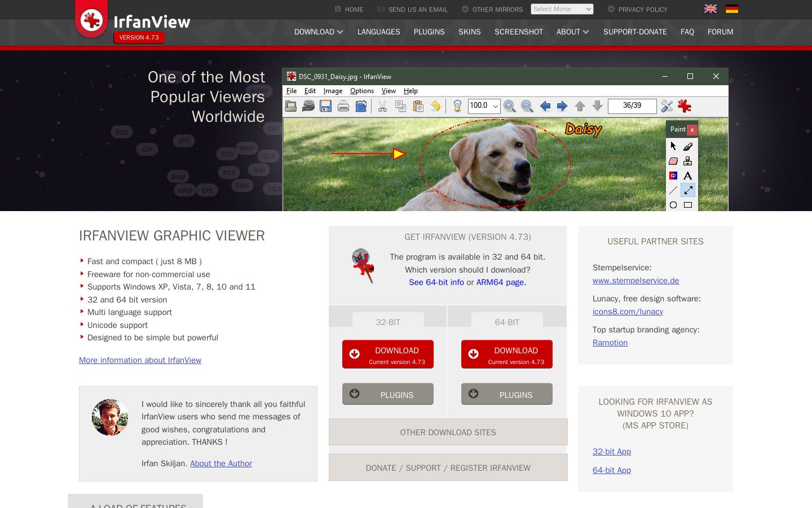Select the straight line tool in Paint panel
The height and width of the screenshot is (508, 812).
tap(673, 190)
